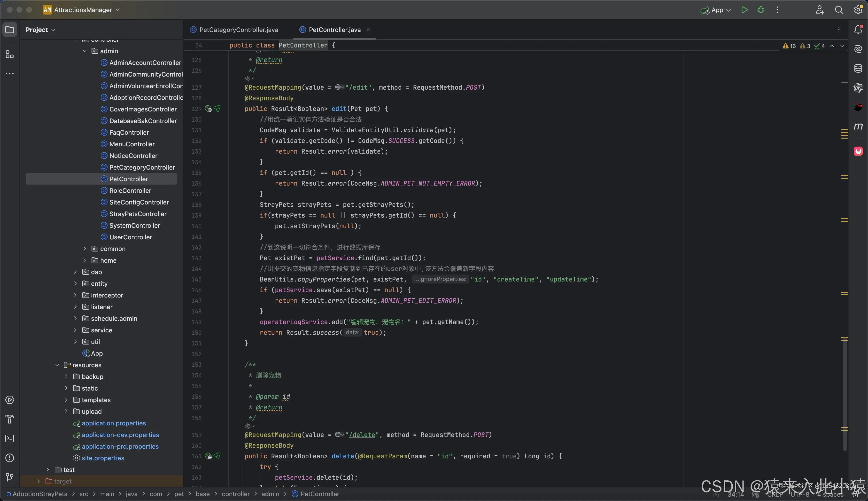Open the Database tool window
The width and height of the screenshot is (868, 501).
(x=858, y=68)
